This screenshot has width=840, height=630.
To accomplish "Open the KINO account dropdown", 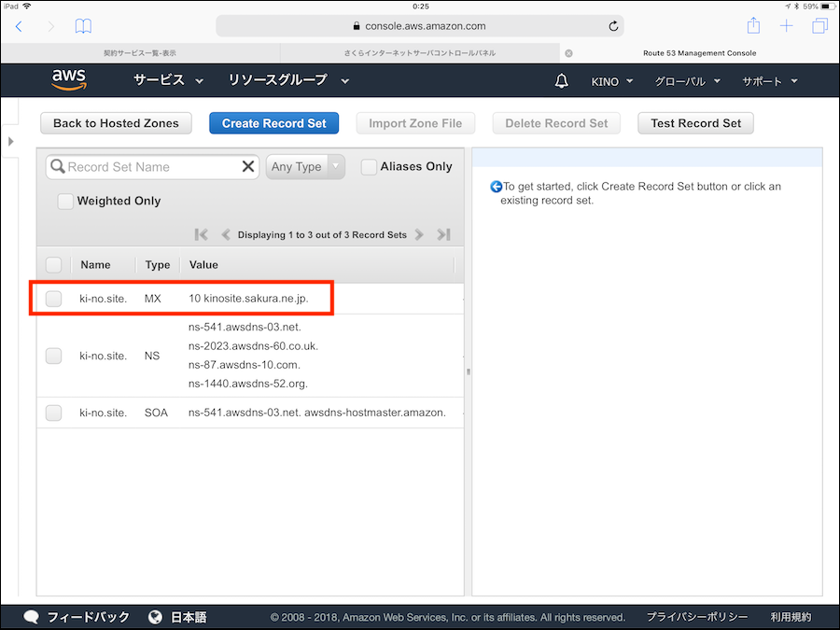I will pyautogui.click(x=612, y=81).
